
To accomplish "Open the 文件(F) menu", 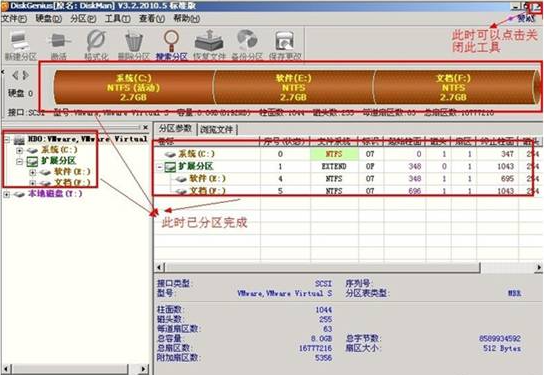I will pos(14,18).
